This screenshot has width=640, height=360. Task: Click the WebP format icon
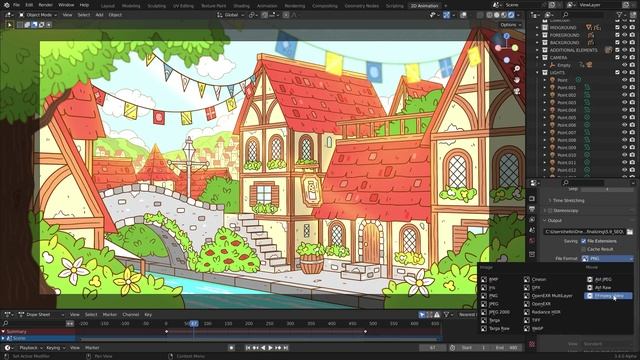click(x=527, y=328)
